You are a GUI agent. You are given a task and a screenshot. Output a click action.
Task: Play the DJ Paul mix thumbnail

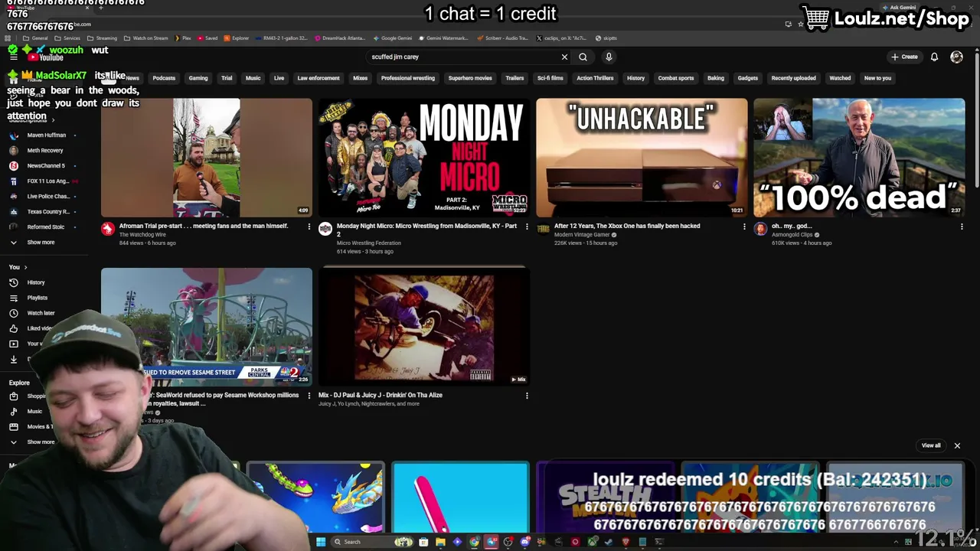tap(424, 327)
